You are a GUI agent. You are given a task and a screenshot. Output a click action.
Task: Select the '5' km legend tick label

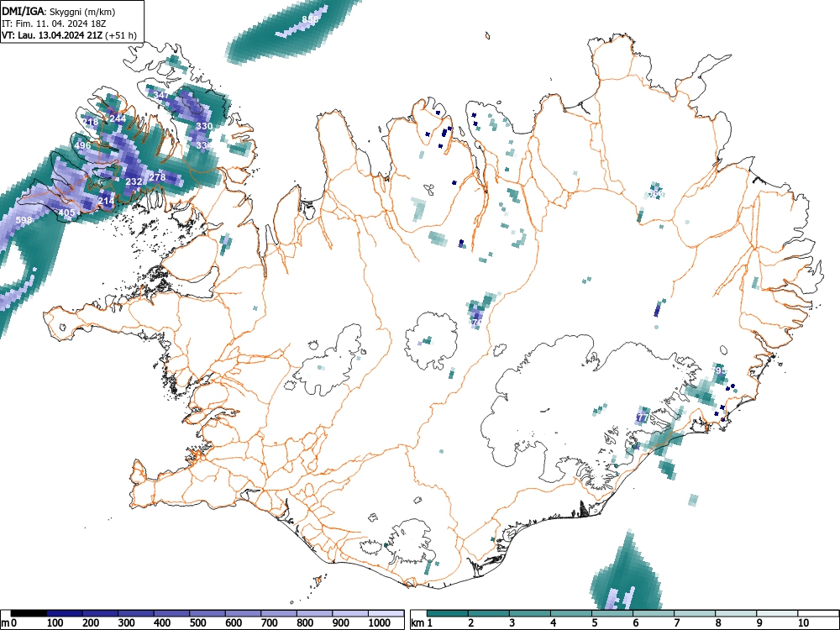(595, 623)
